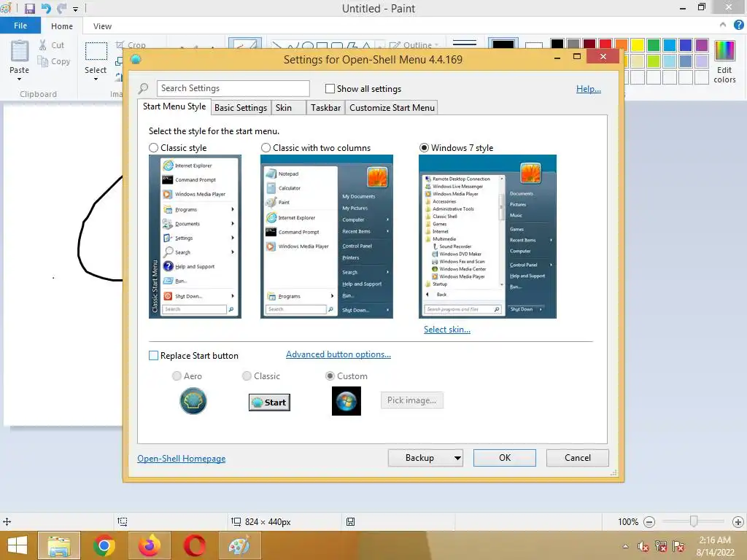Click the zoom out minus button in Paint
The width and height of the screenshot is (747, 560).
point(649,522)
